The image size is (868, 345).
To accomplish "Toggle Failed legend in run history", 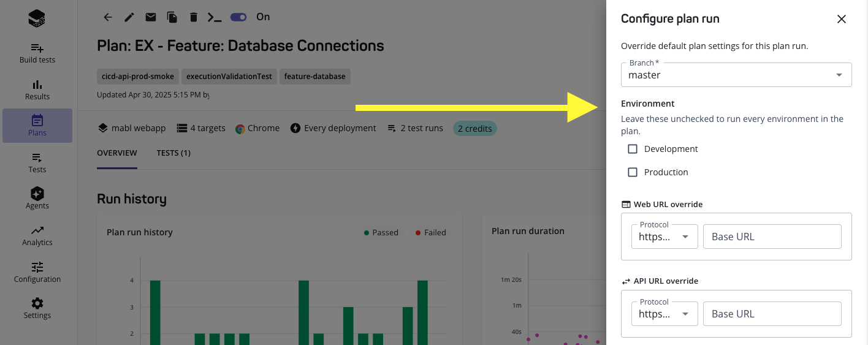I will [430, 233].
